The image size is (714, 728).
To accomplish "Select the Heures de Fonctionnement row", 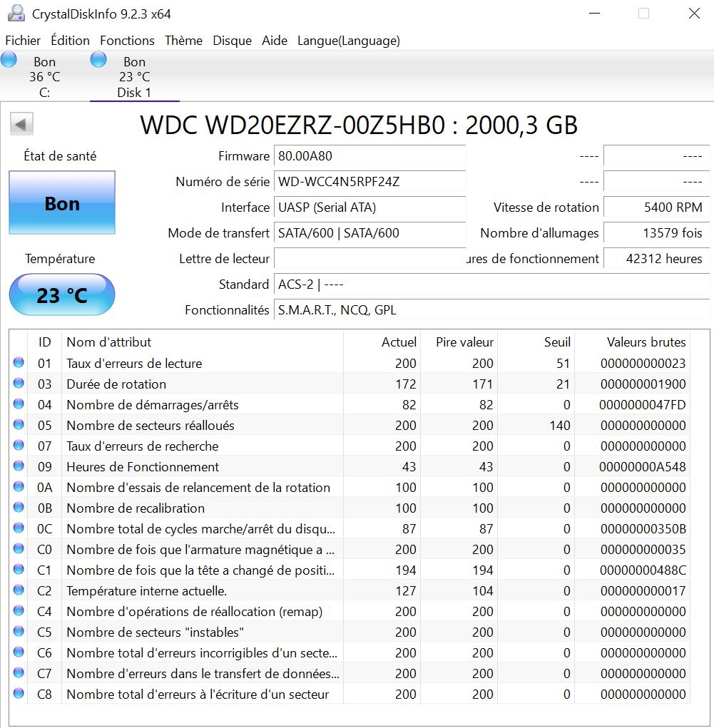I will tap(350, 466).
